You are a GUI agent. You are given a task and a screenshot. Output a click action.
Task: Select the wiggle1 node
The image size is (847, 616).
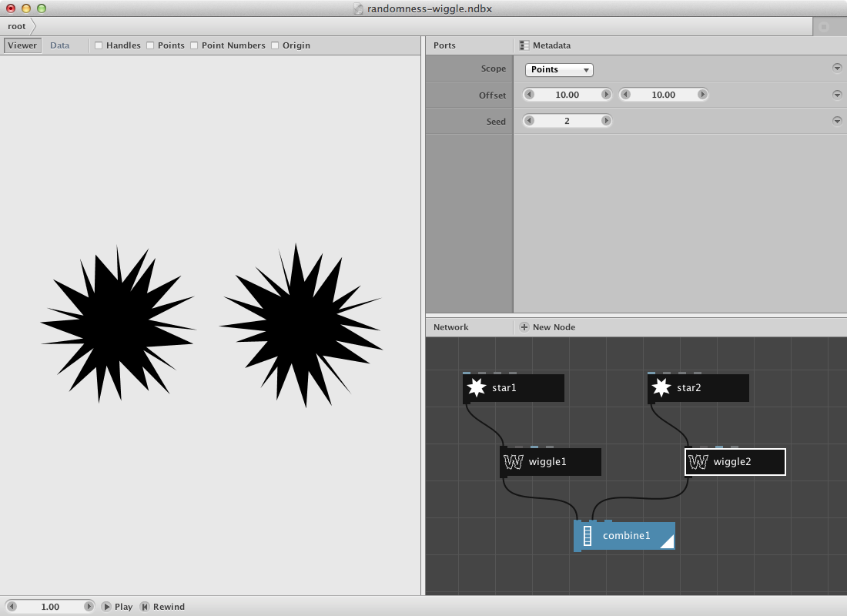[x=551, y=462]
